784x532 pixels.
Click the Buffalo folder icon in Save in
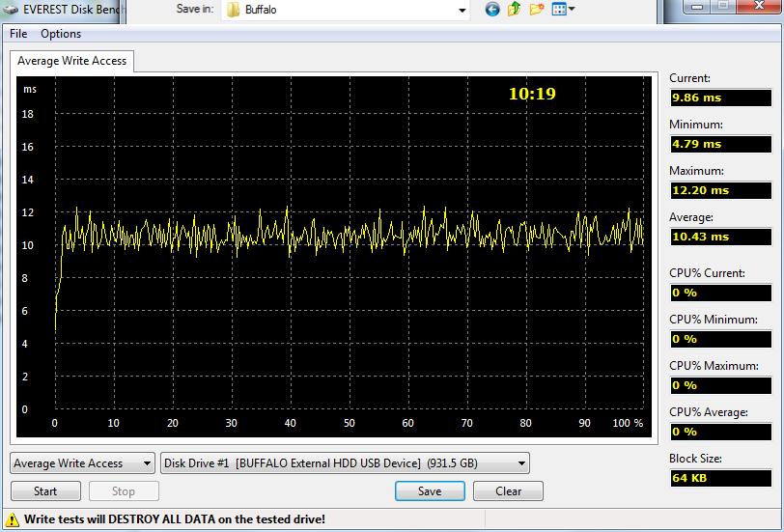coord(233,10)
